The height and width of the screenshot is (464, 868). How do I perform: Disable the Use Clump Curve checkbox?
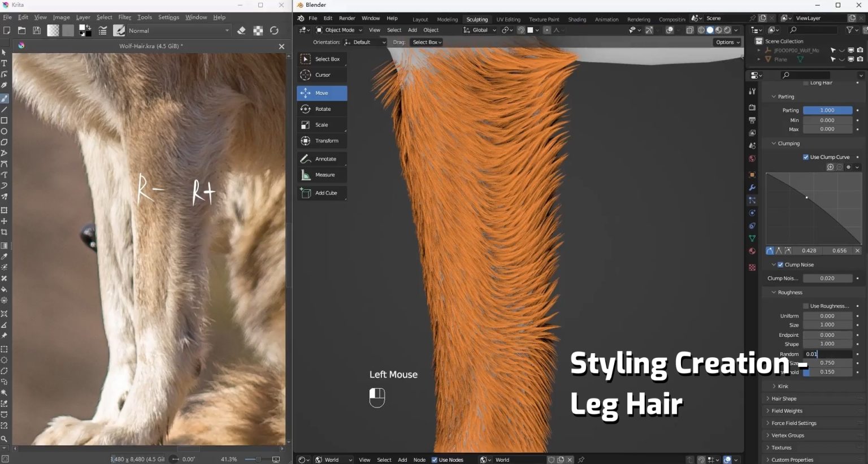coord(805,157)
